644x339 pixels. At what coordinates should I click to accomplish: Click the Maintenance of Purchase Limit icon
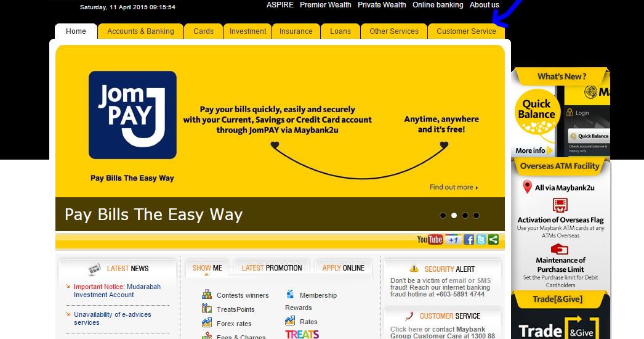click(560, 249)
